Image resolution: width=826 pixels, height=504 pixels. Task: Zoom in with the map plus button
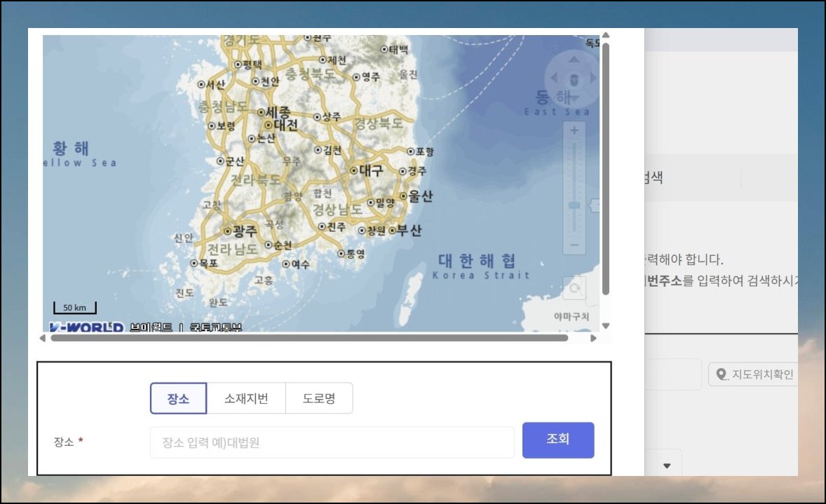point(574,130)
